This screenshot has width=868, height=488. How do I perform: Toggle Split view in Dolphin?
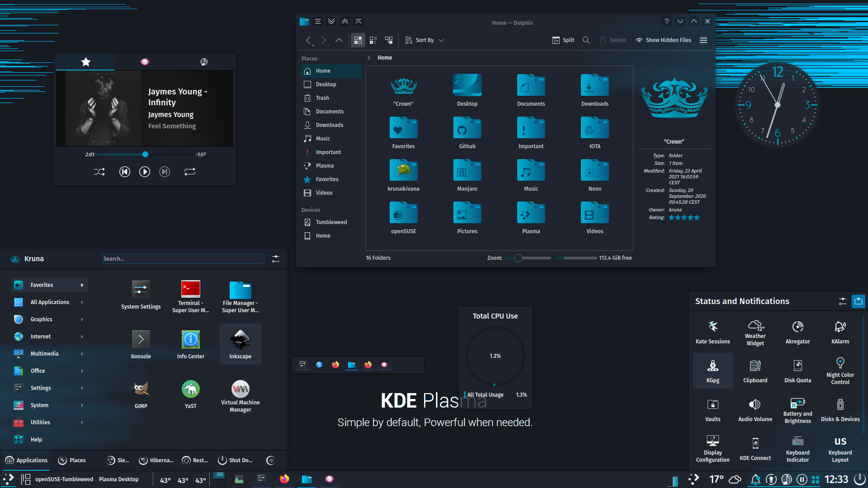pyautogui.click(x=563, y=40)
